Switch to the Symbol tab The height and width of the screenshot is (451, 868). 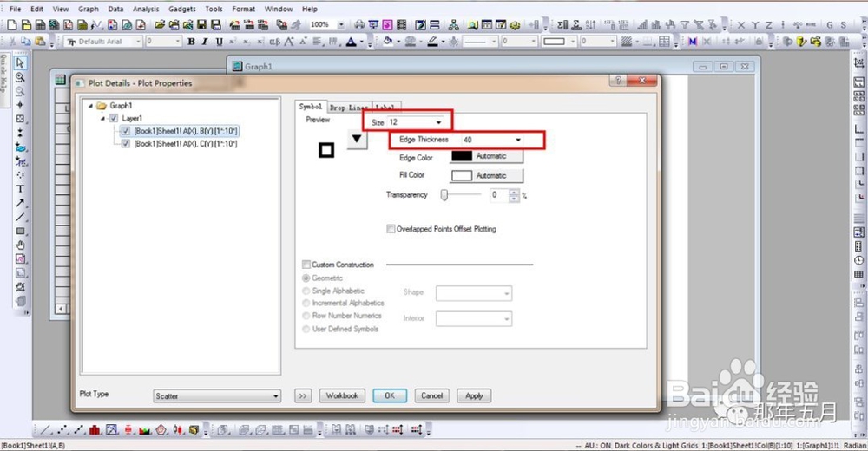311,107
